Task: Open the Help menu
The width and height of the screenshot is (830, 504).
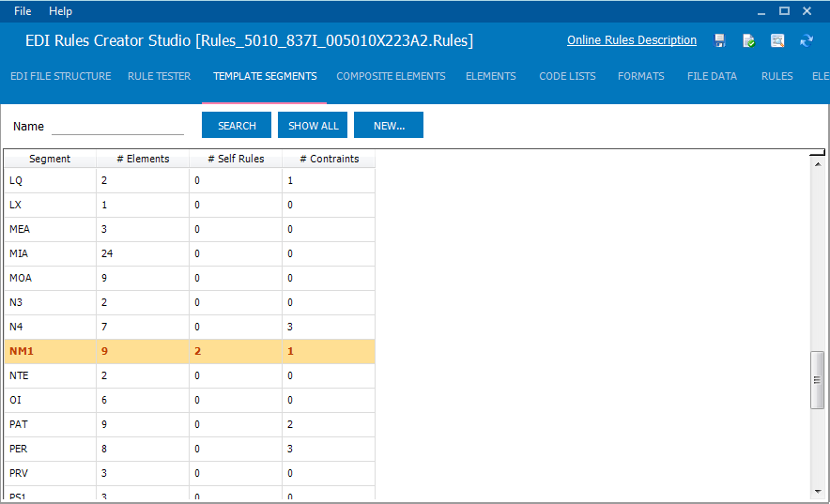Action: pyautogui.click(x=60, y=11)
